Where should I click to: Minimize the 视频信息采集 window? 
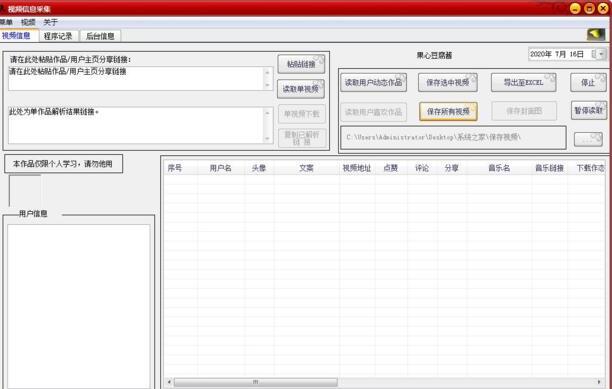pos(575,8)
